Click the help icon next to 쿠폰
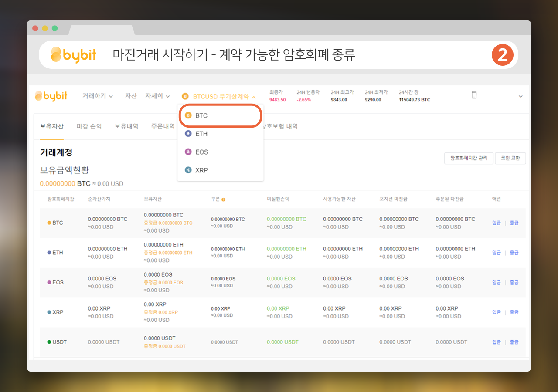The image size is (558, 392). tap(224, 199)
